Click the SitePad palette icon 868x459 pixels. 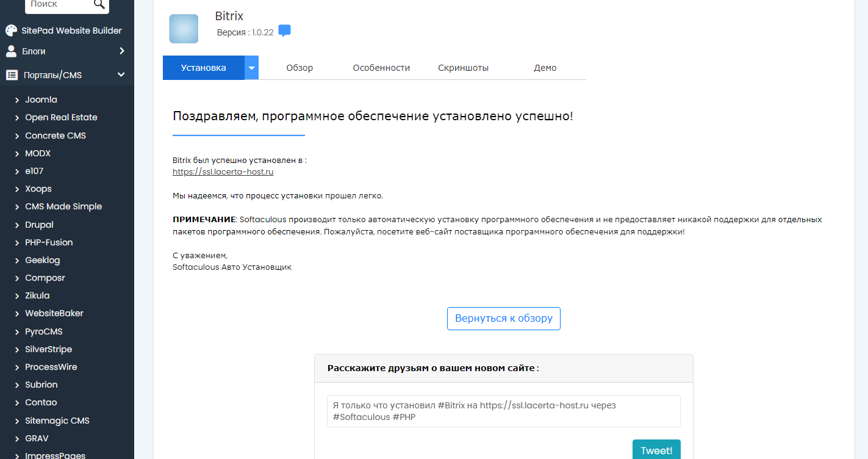coord(11,31)
